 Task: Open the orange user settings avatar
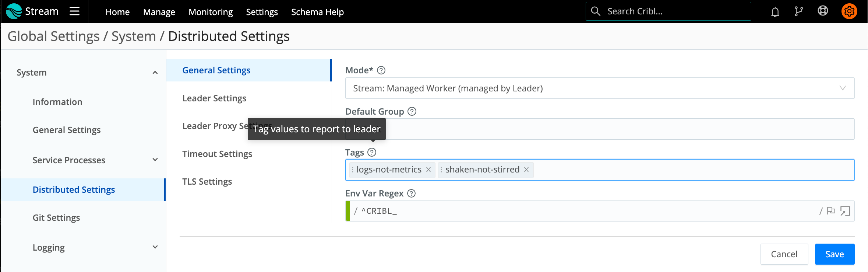coord(849,11)
